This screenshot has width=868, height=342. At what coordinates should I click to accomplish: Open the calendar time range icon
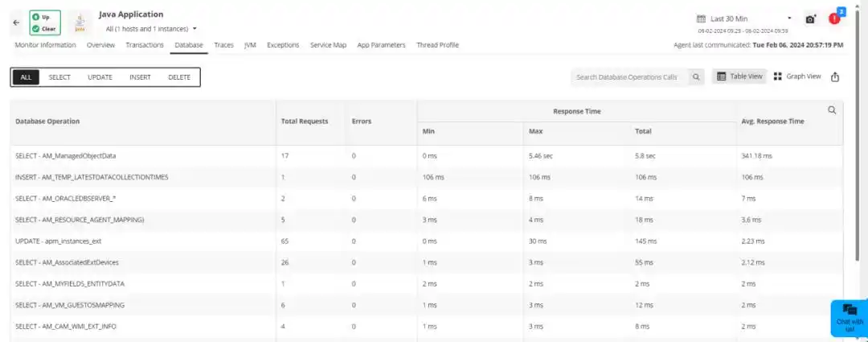[x=701, y=19]
